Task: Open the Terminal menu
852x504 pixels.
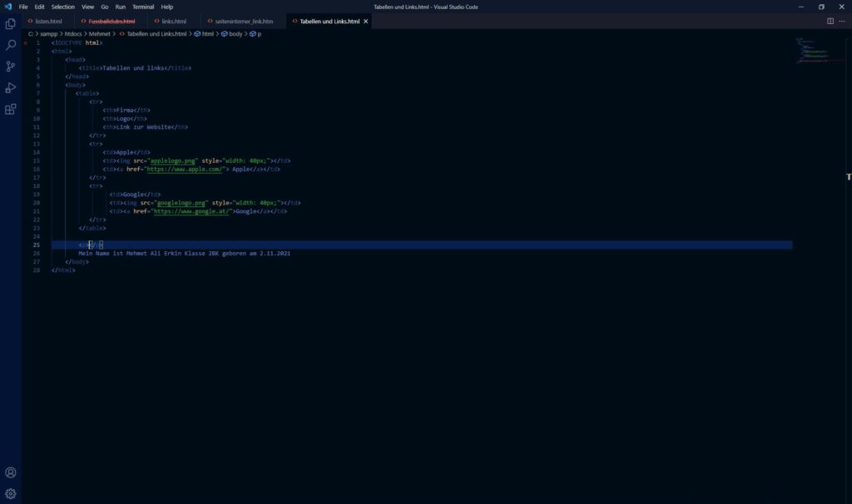Action: tap(142, 7)
